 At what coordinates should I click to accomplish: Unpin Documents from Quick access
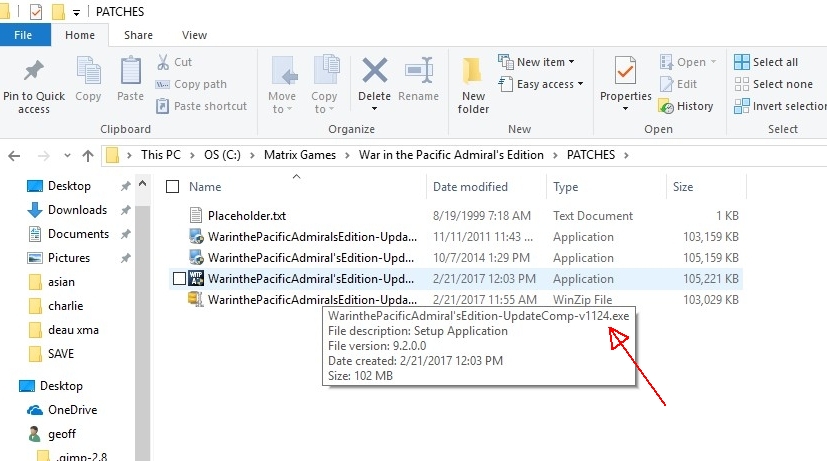click(126, 234)
